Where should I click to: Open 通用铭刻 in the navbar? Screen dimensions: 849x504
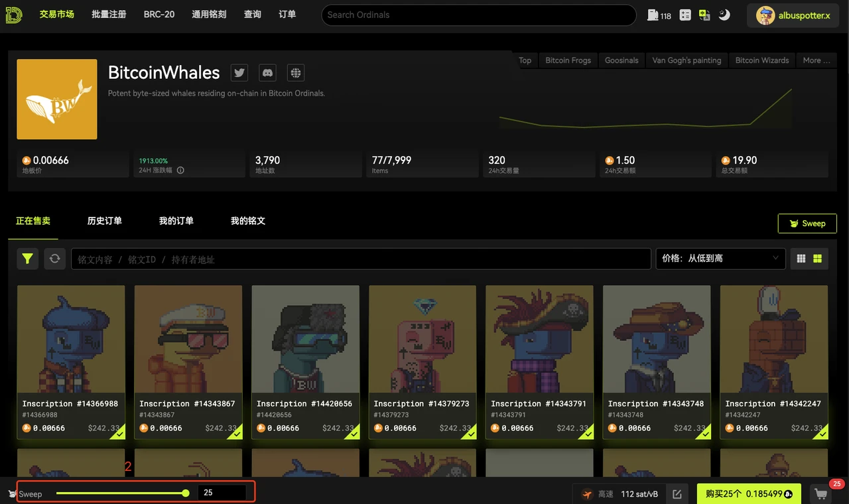209,15
